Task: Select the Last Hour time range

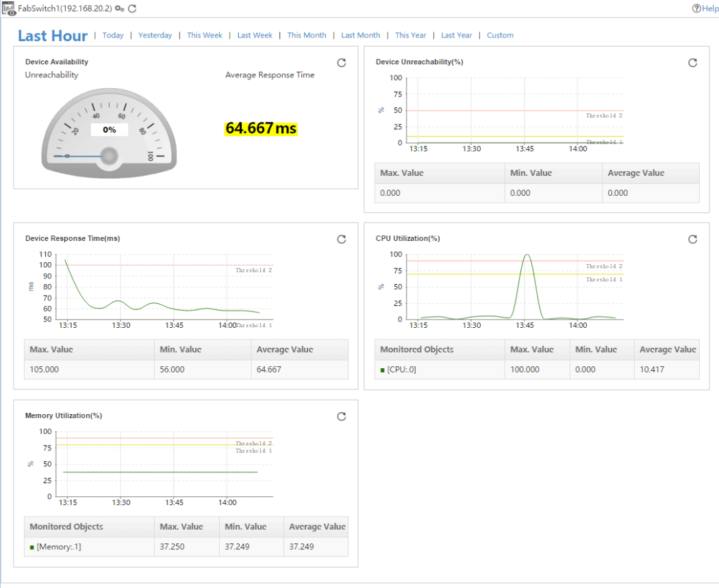Action: (x=53, y=36)
